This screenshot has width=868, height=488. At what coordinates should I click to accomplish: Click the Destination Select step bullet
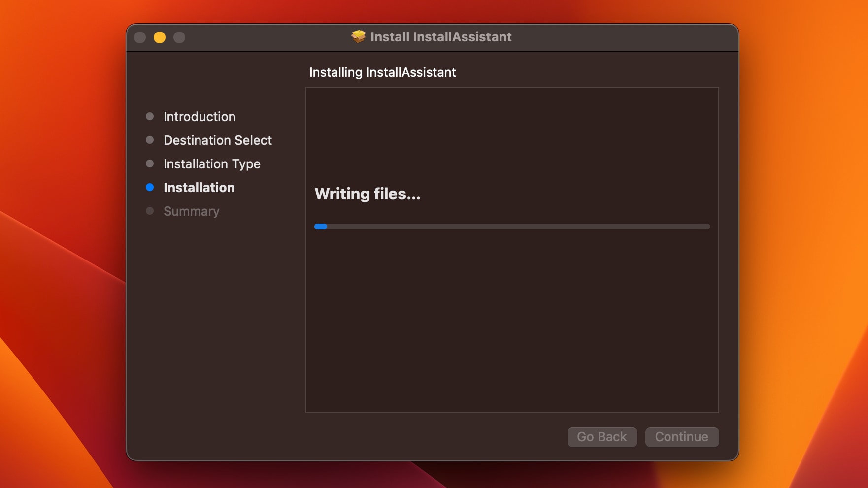(x=150, y=140)
